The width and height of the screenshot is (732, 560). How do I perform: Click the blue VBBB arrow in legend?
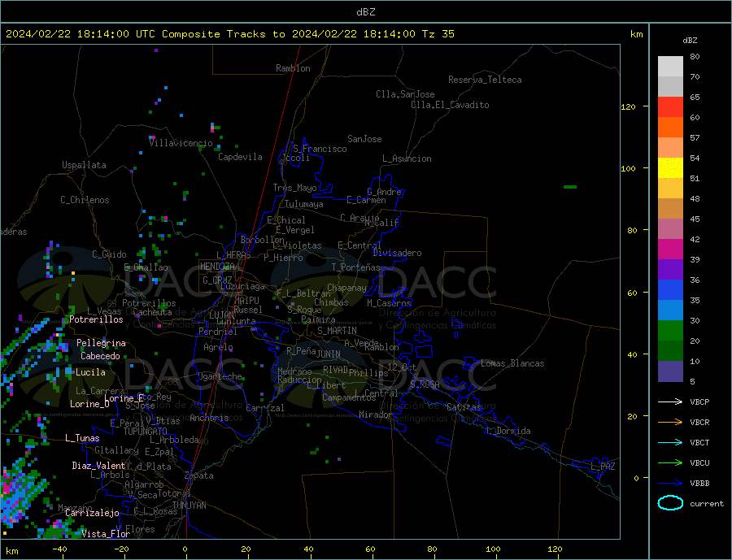670,484
